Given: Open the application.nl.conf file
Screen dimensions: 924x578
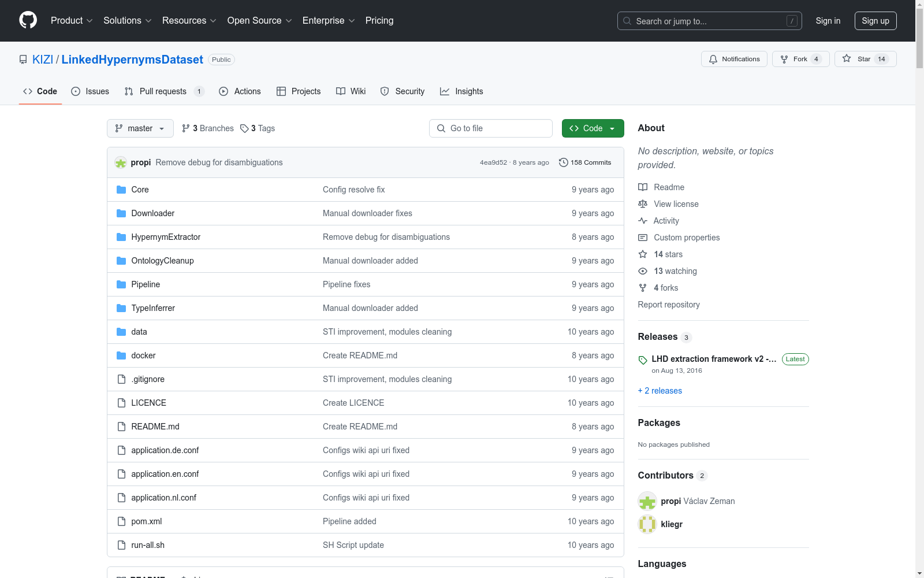Looking at the screenshot, I should 164,498.
